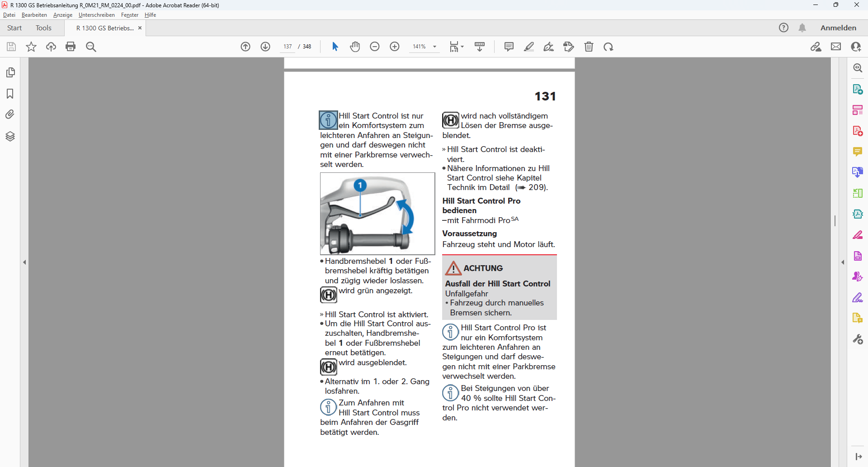Click the stamp tool icon
This screenshot has width=868, height=467.
tap(569, 47)
